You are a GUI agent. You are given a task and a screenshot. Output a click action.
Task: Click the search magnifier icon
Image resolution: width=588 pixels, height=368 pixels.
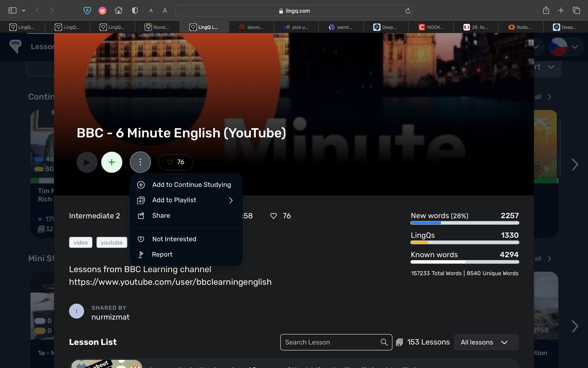[384, 342]
